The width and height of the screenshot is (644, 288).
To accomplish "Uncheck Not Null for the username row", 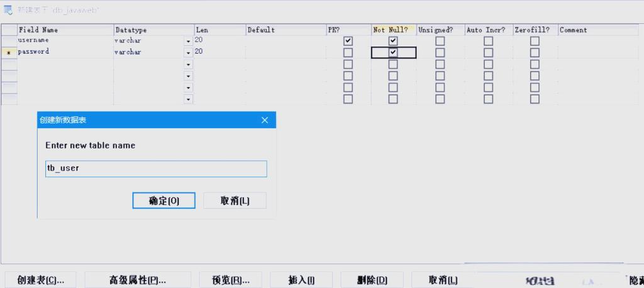I will pos(393,41).
